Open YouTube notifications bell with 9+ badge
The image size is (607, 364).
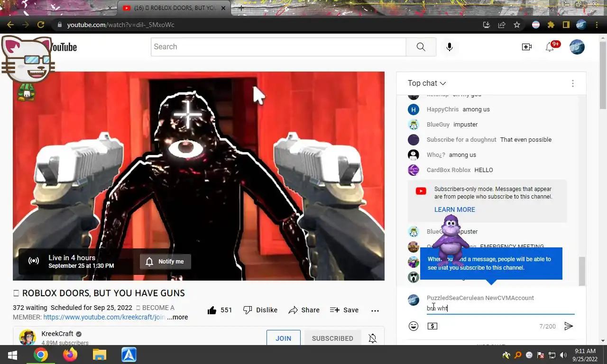[550, 46]
